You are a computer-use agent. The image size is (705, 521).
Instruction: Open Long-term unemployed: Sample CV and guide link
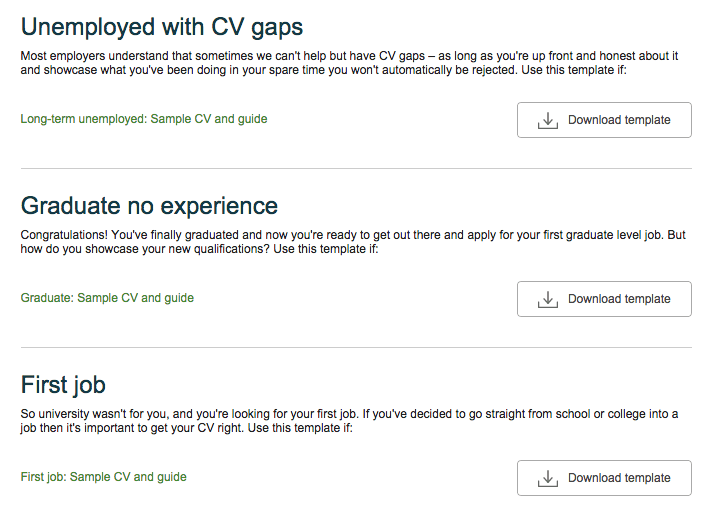[144, 119]
